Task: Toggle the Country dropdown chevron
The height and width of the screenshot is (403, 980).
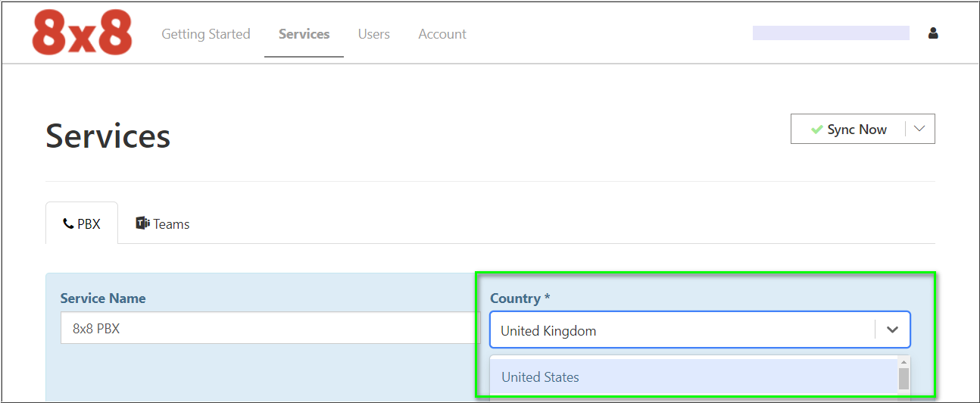Action: pyautogui.click(x=893, y=330)
